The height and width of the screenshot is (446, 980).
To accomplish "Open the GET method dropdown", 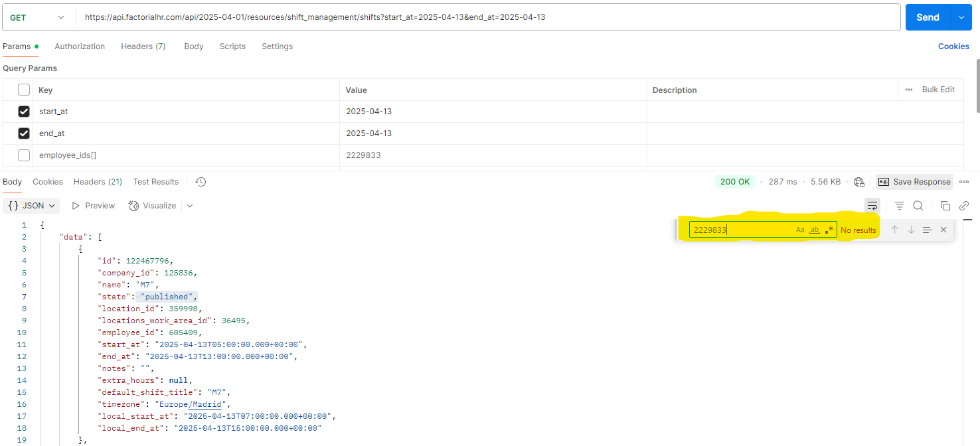I will (37, 17).
